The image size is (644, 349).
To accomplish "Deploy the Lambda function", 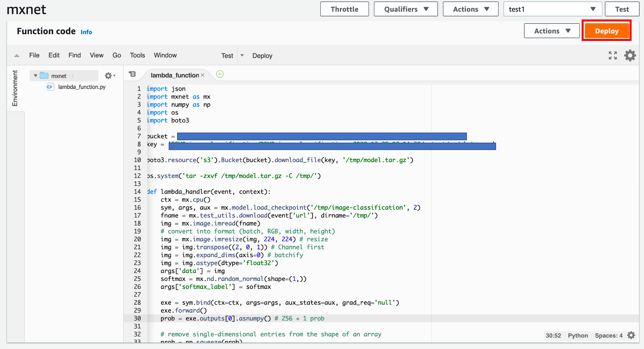I will 606,31.
